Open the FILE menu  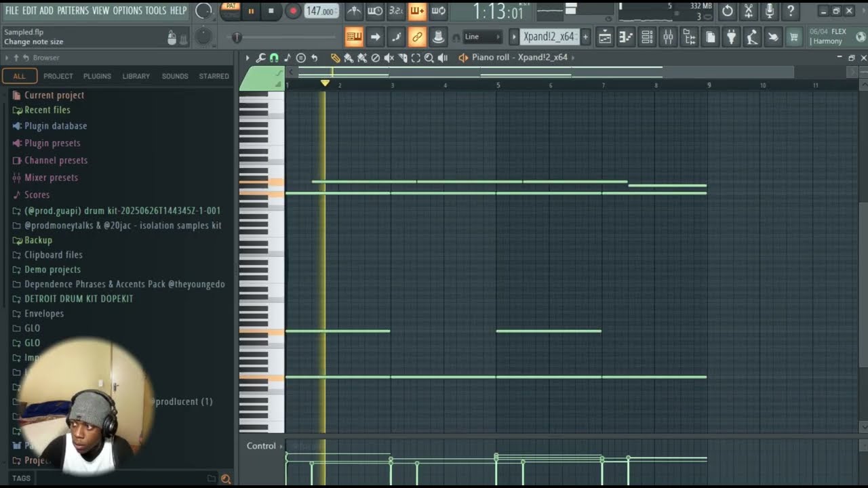(x=12, y=10)
